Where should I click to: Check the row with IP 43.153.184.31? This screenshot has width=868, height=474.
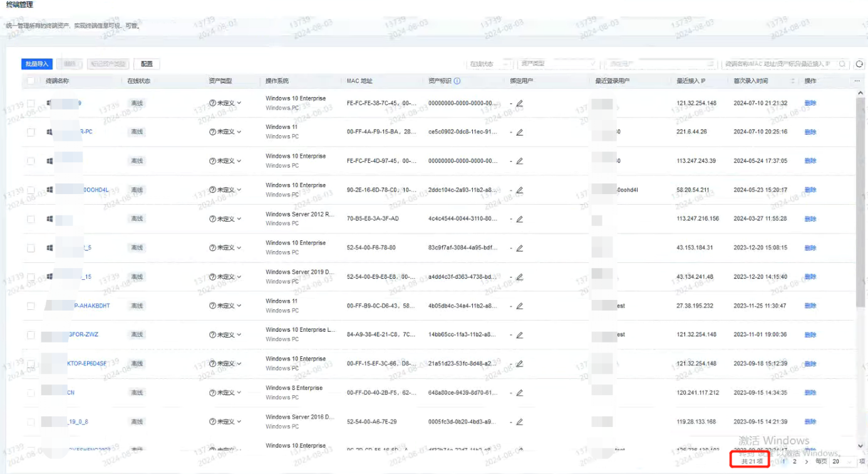point(31,248)
